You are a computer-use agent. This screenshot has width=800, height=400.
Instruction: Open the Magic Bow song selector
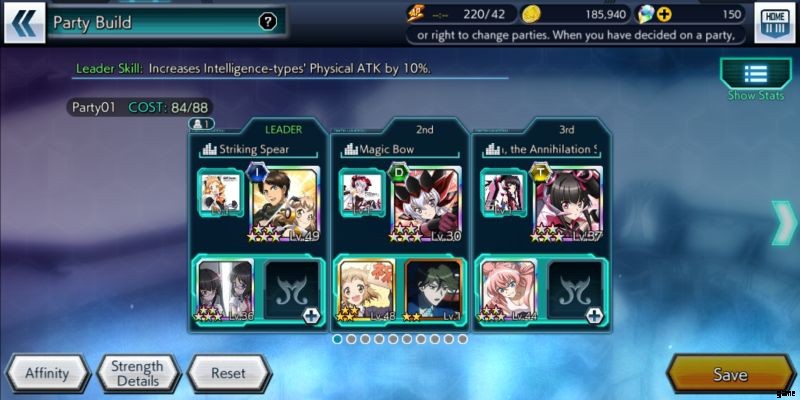400,149
